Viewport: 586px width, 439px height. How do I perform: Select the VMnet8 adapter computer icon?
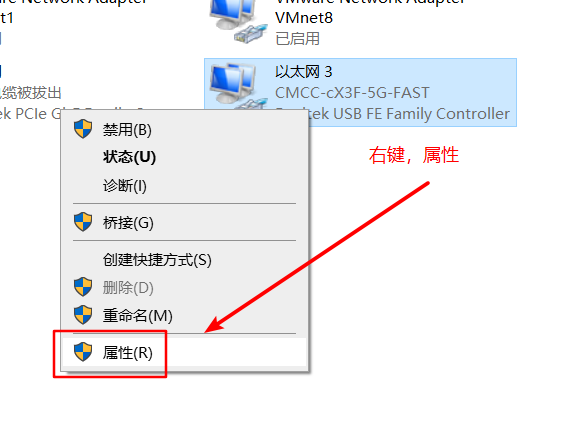coord(238,21)
